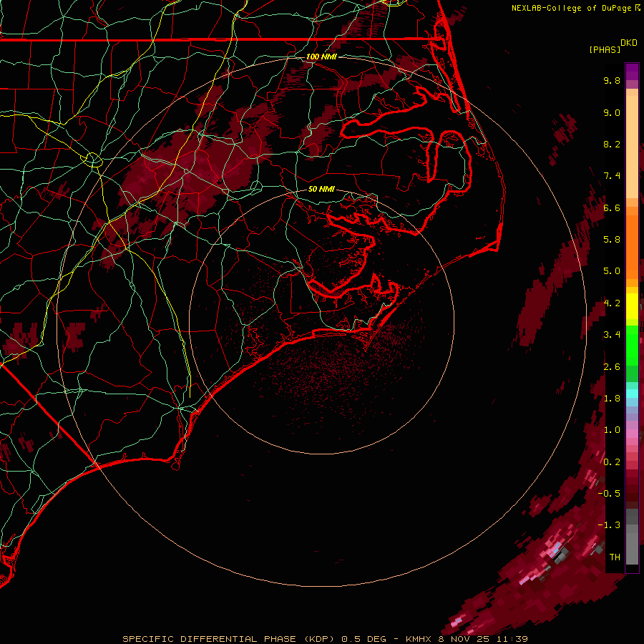This screenshot has height=644, width=644.
Task: Click the 1.0 scale value
Action: [612, 430]
